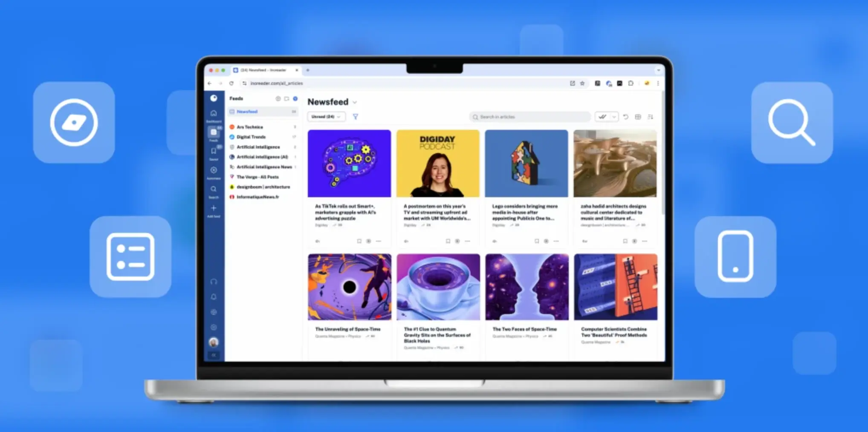
Task: Click the filter funnel icon
Action: click(355, 117)
